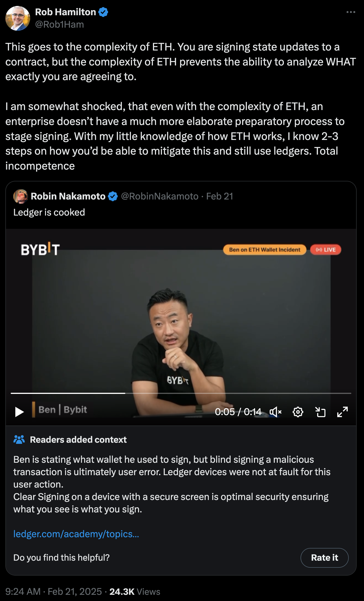Click the Readers added context people icon
The height and width of the screenshot is (601, 364).
coord(19,440)
